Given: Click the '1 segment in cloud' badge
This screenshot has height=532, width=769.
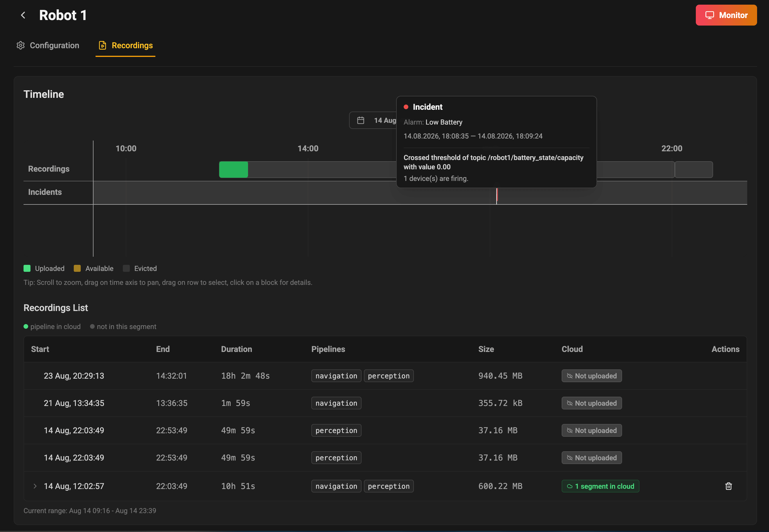Looking at the screenshot, I should [x=600, y=486].
